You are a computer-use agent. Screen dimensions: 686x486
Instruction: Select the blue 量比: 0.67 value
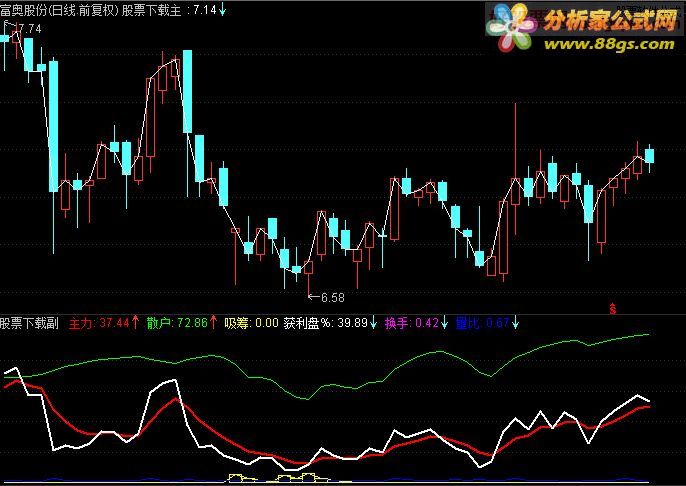pyautogui.click(x=487, y=323)
